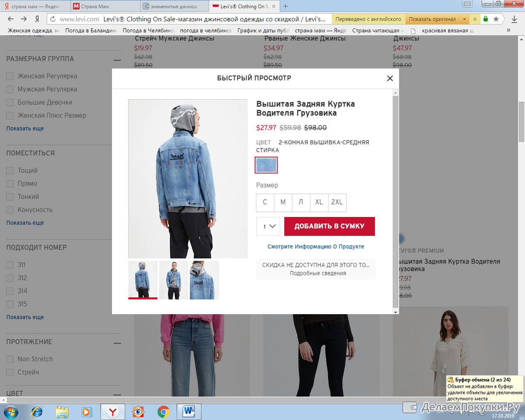Show more under 'Размерная группа'
The height and width of the screenshot is (420, 525).
[x=25, y=129]
